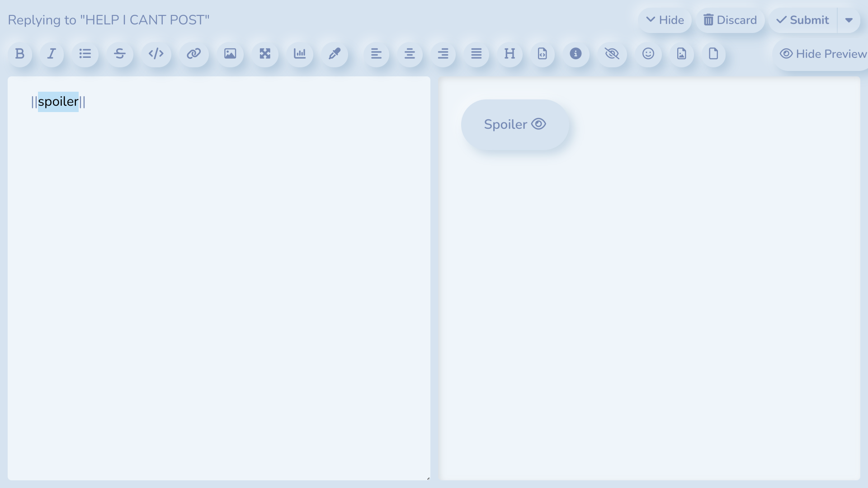
Task: Insert a heading
Action: click(x=510, y=54)
